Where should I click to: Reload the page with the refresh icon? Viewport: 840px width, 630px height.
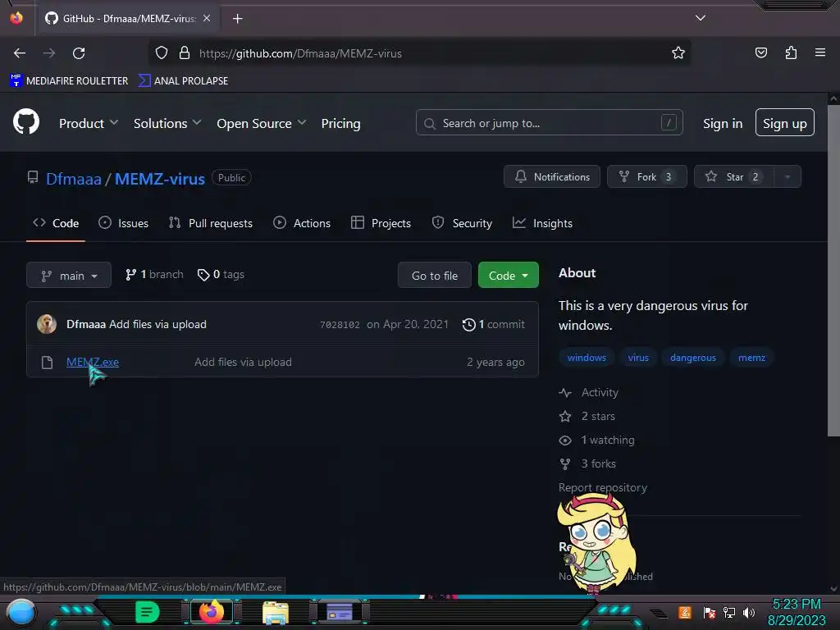[79, 53]
